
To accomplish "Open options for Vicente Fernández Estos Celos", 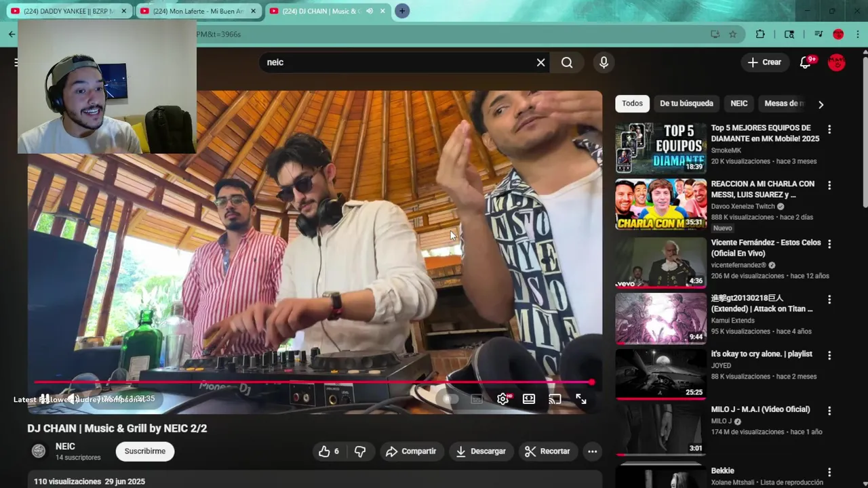I will [x=829, y=244].
